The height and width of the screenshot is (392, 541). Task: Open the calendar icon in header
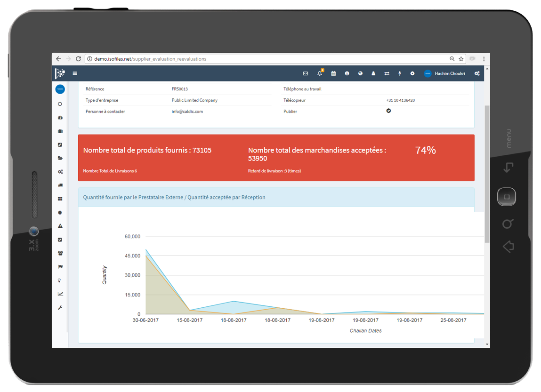pos(333,73)
